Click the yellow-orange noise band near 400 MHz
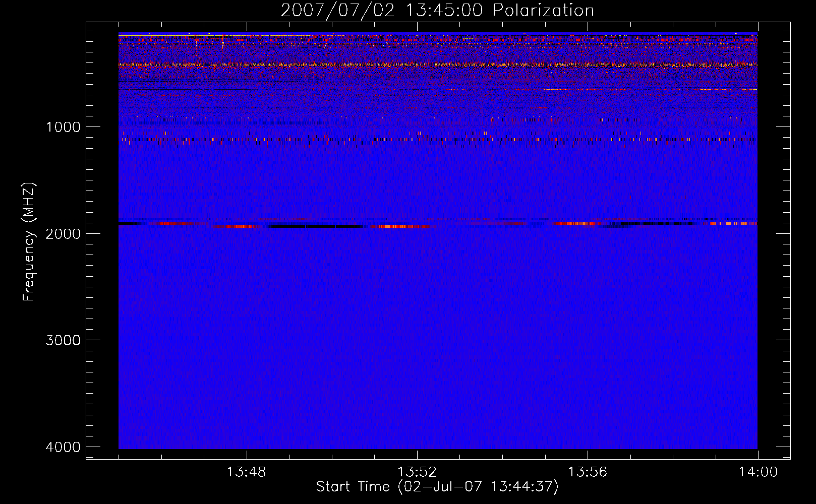Image resolution: width=816 pixels, height=504 pixels. (438, 65)
